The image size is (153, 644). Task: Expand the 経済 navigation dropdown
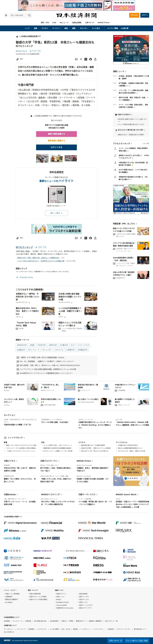click(67, 28)
